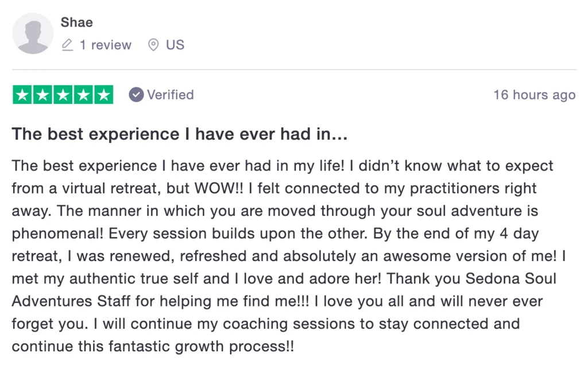Click the last line 'continue this fantastic growth'
This screenshot has width=588, height=365.
click(155, 346)
